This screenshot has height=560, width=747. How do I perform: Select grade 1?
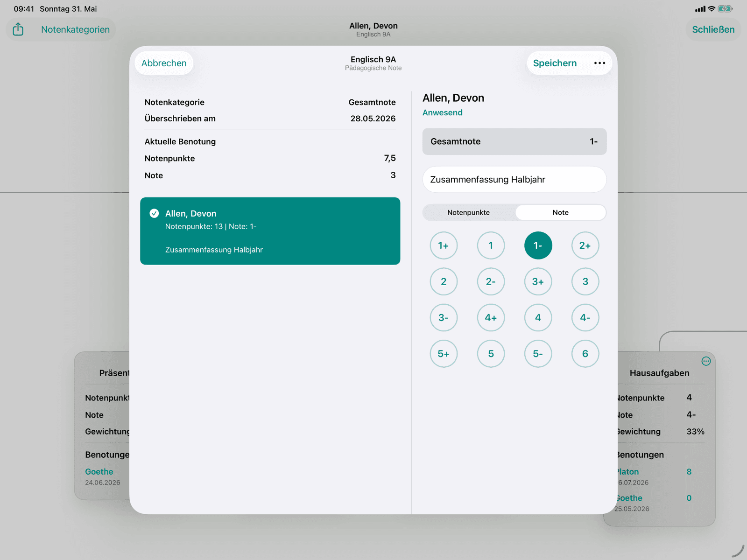[x=491, y=245]
